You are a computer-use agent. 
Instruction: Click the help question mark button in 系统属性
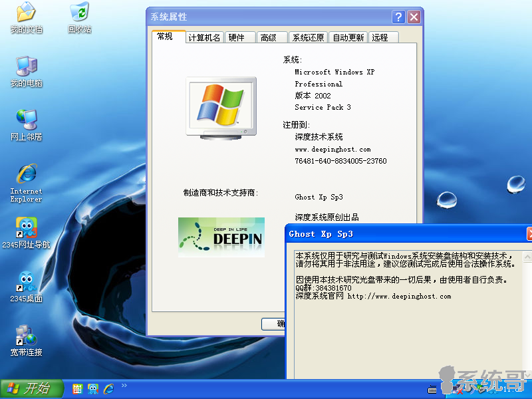click(x=398, y=17)
